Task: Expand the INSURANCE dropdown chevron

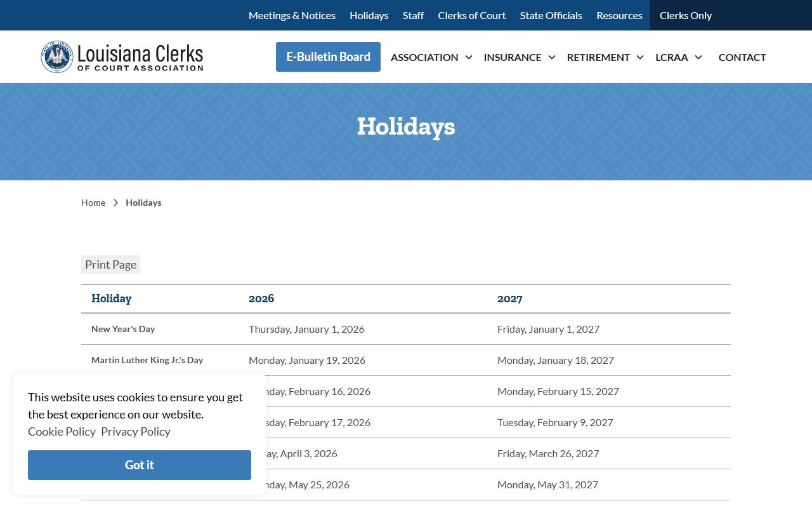Action: [552, 57]
